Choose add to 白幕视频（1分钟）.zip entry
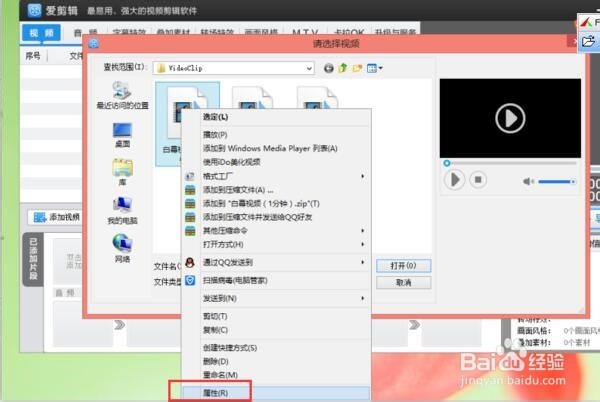 coord(276,203)
